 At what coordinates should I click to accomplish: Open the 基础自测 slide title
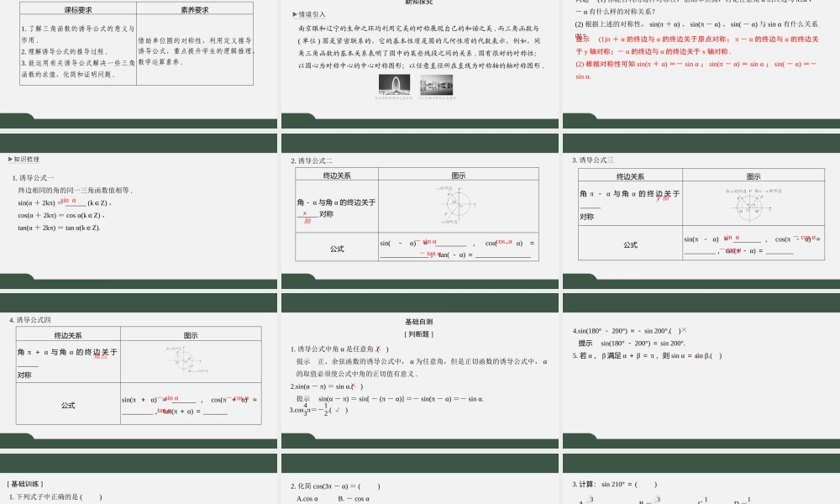(418, 320)
